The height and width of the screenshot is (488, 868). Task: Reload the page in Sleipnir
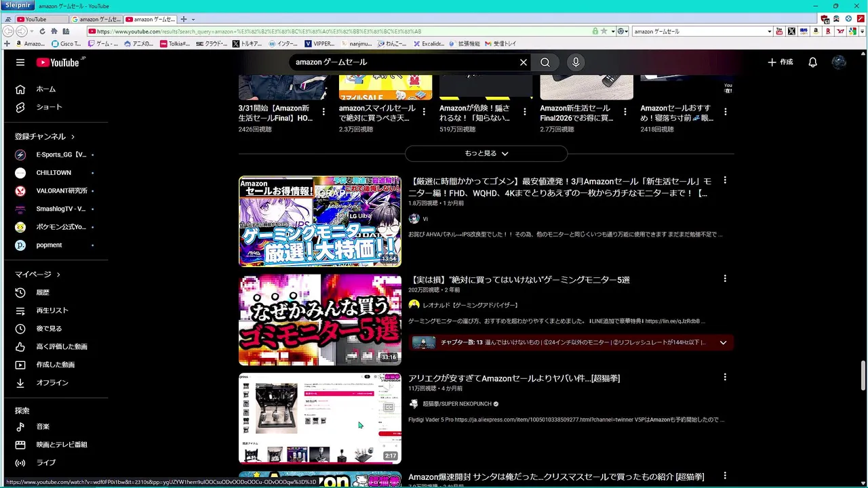tap(42, 31)
